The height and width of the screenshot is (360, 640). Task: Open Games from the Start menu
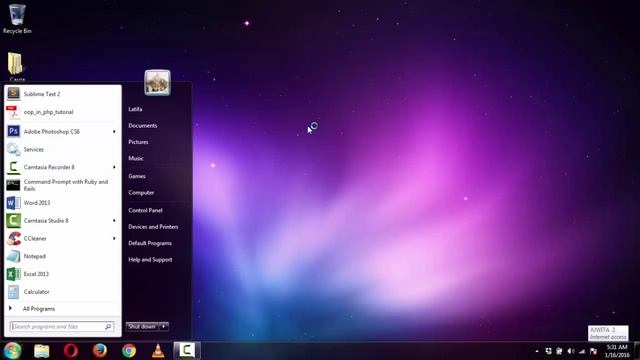(137, 176)
